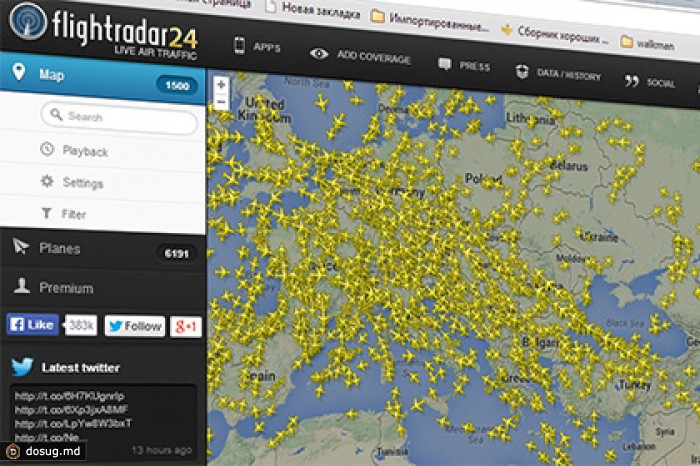The image size is (700, 466).
Task: Open the 'Сборник хороших' bookmark
Action: click(x=555, y=34)
